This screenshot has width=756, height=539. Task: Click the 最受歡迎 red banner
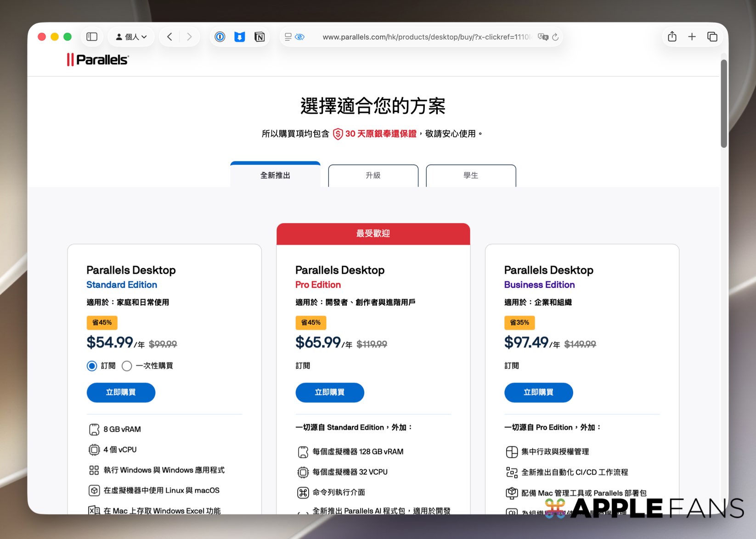pos(373,234)
